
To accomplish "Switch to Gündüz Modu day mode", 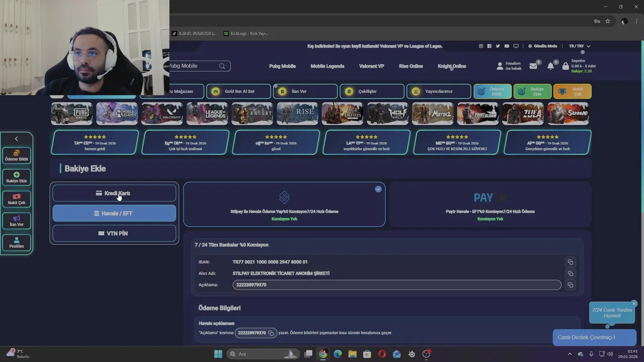I will point(542,46).
